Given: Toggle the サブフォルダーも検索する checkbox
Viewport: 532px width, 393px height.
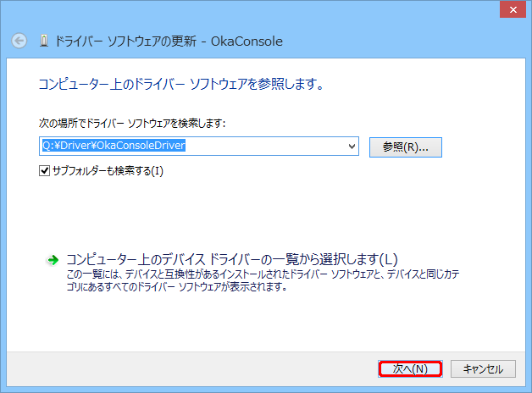Looking at the screenshot, I should pos(44,170).
